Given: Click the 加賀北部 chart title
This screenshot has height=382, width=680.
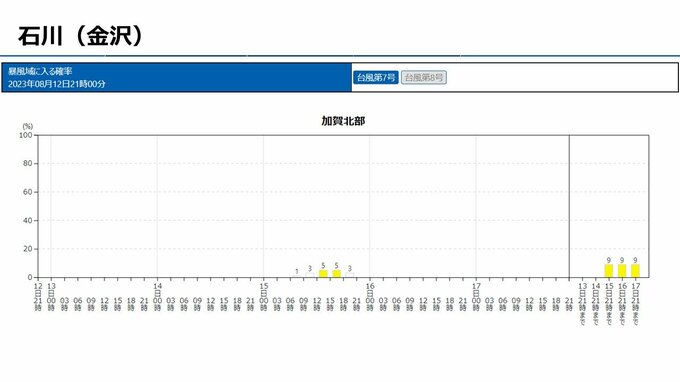Looking at the screenshot, I should tap(343, 121).
